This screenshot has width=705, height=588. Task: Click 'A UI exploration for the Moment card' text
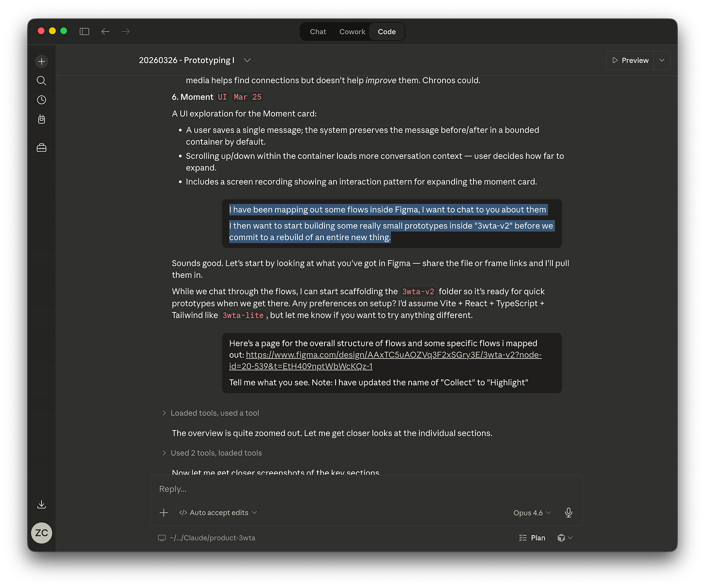[244, 113]
